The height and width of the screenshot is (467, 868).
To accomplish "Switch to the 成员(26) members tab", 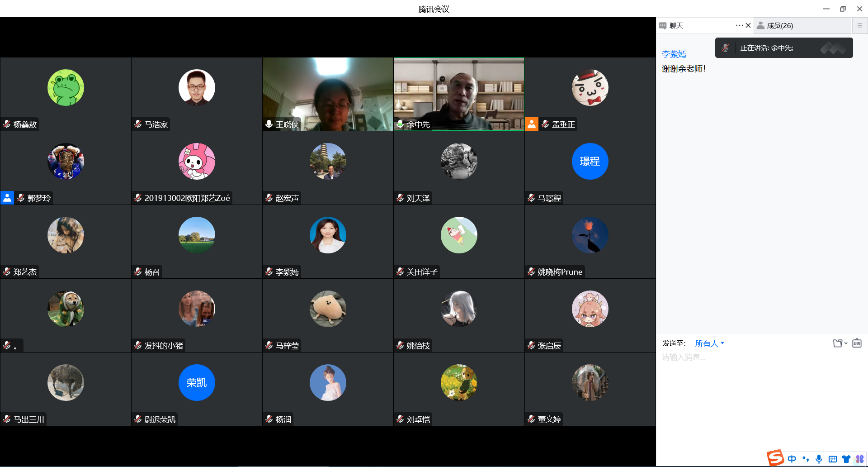I will (779, 25).
